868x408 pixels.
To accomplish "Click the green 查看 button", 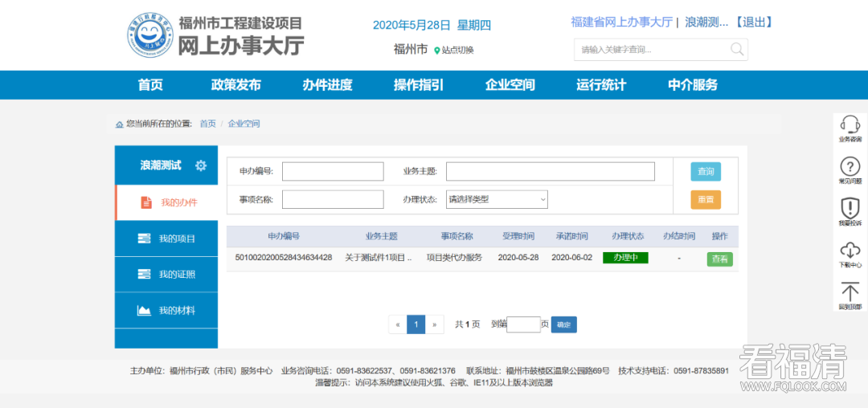I will pyautogui.click(x=719, y=259).
